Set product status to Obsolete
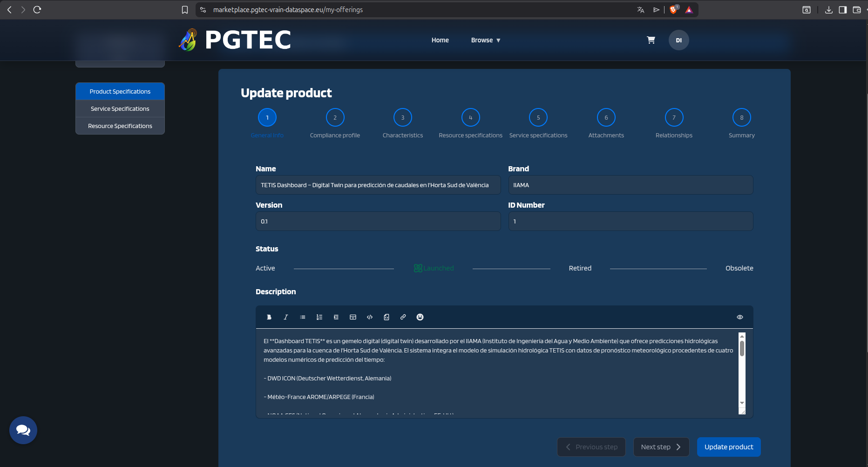 point(739,268)
